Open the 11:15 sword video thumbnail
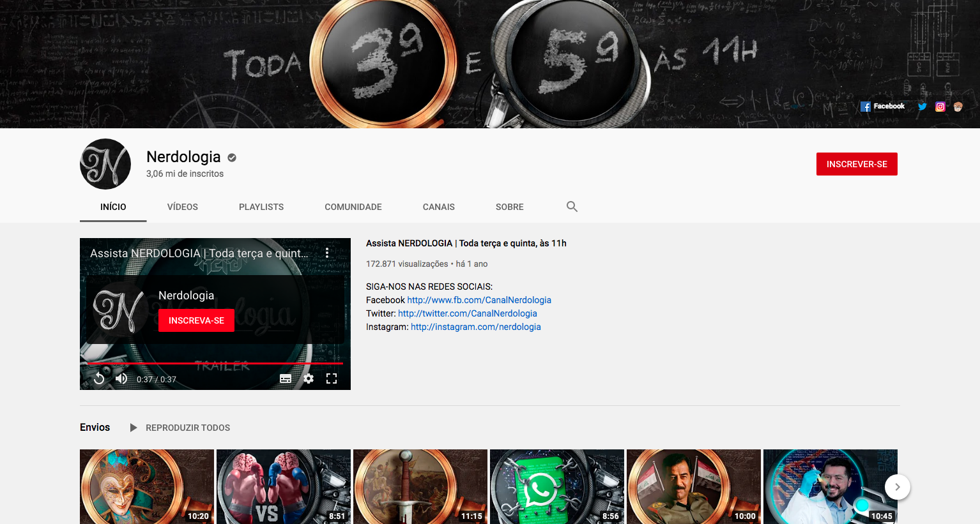This screenshot has height=524, width=980. [x=420, y=486]
